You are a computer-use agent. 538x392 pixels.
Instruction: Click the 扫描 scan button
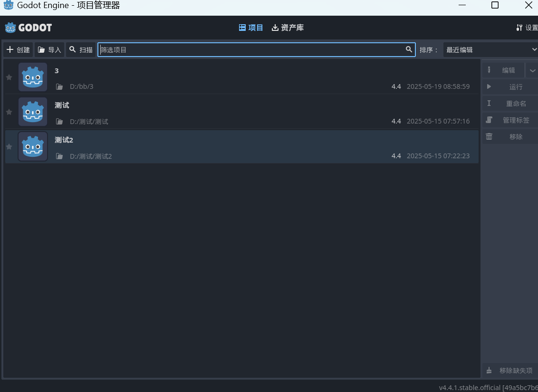tap(81, 50)
